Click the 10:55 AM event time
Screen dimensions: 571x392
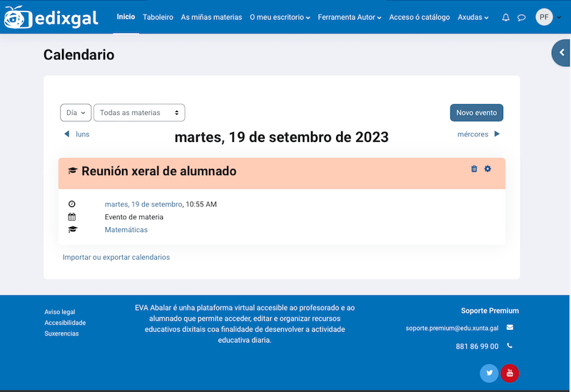tap(201, 204)
